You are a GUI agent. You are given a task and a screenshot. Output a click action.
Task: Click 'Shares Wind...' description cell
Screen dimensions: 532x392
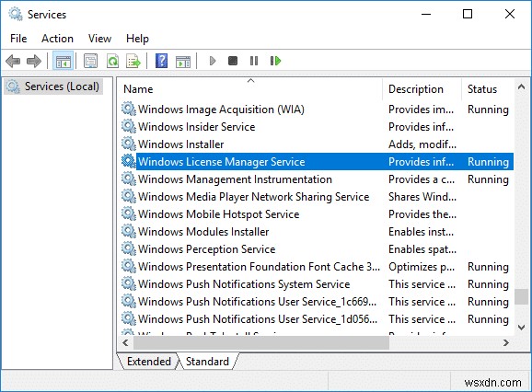tap(422, 197)
